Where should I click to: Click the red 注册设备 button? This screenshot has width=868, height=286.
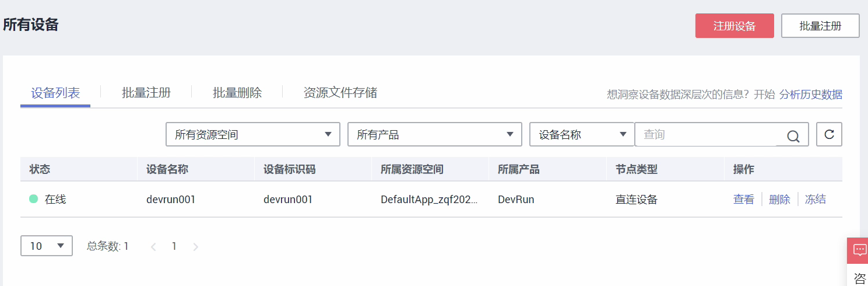[x=735, y=26]
